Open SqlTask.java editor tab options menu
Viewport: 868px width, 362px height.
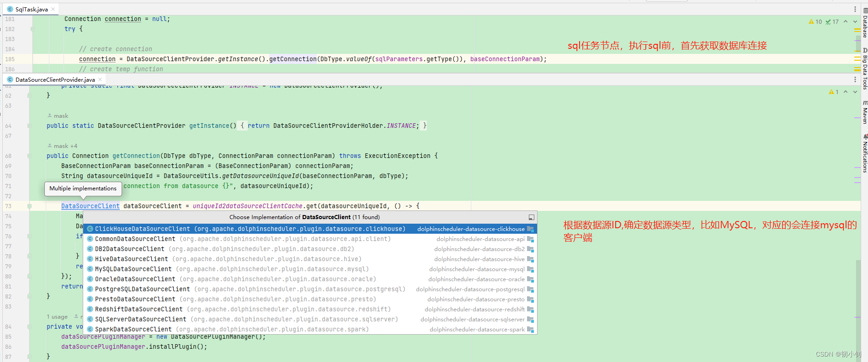pos(855,9)
